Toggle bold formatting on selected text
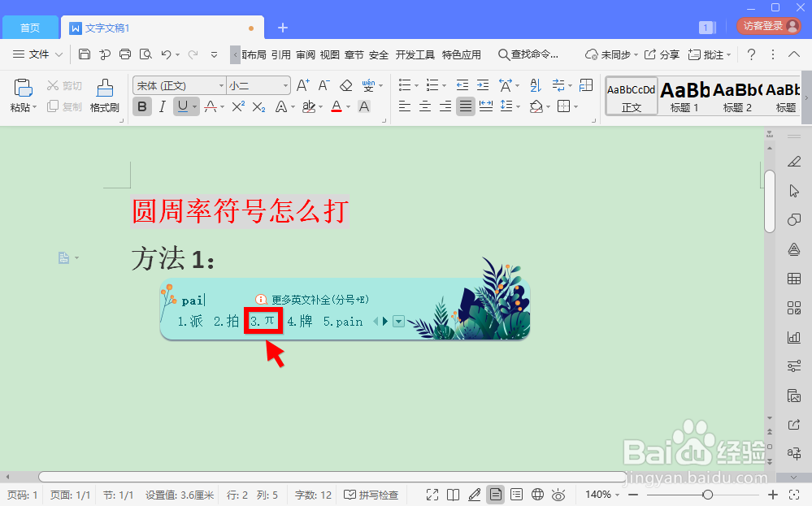 pos(141,106)
